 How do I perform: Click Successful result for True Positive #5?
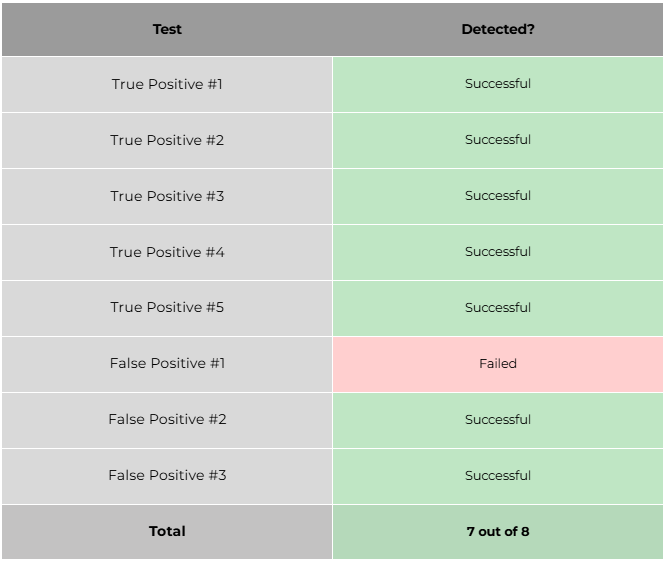tap(497, 308)
